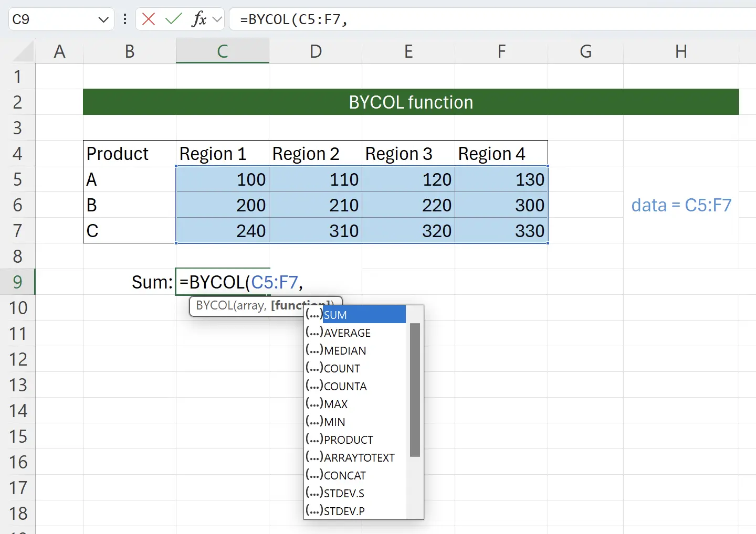Click the vertical ellipsis beside the Name Box
Screen dimensions: 756x534
tap(124, 19)
